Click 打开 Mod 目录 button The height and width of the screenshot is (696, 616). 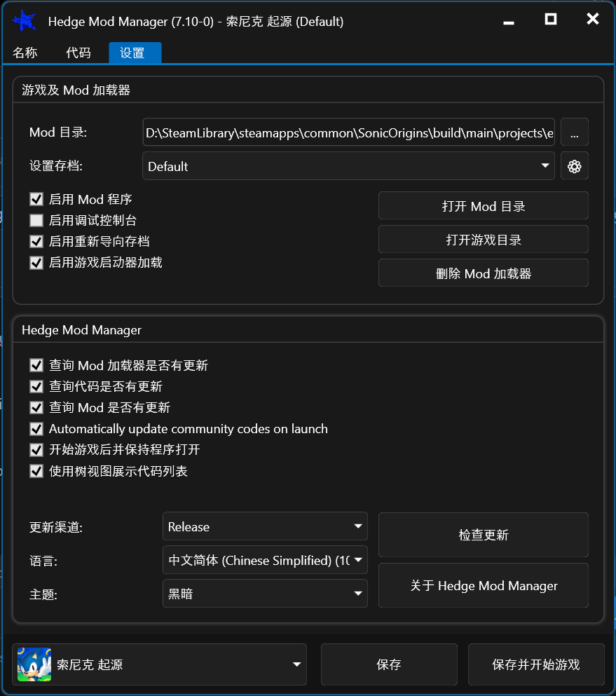click(x=483, y=205)
